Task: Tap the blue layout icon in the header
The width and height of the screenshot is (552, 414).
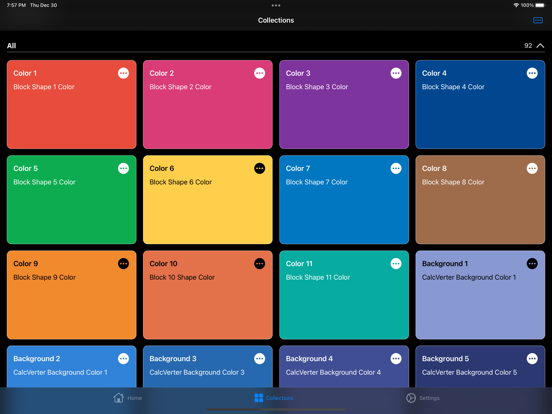Action: (x=538, y=20)
